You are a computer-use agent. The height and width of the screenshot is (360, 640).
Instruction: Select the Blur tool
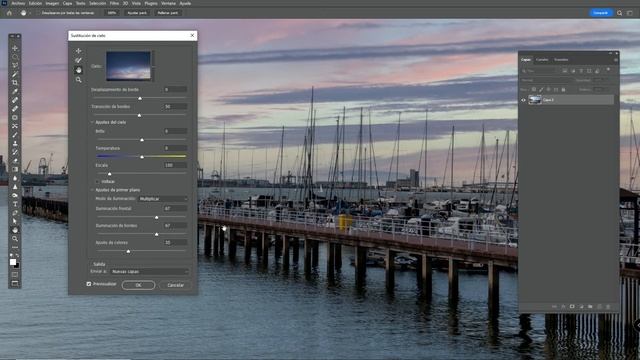[15, 178]
